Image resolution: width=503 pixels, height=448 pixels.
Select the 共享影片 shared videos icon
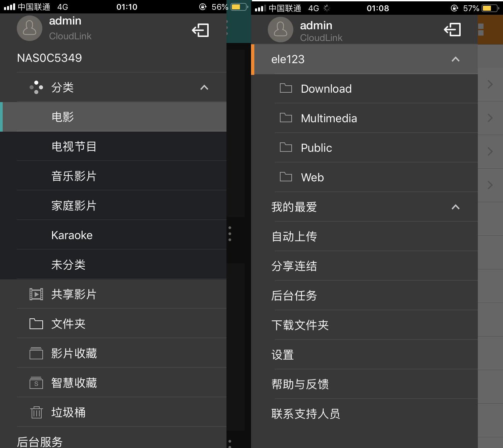click(36, 294)
